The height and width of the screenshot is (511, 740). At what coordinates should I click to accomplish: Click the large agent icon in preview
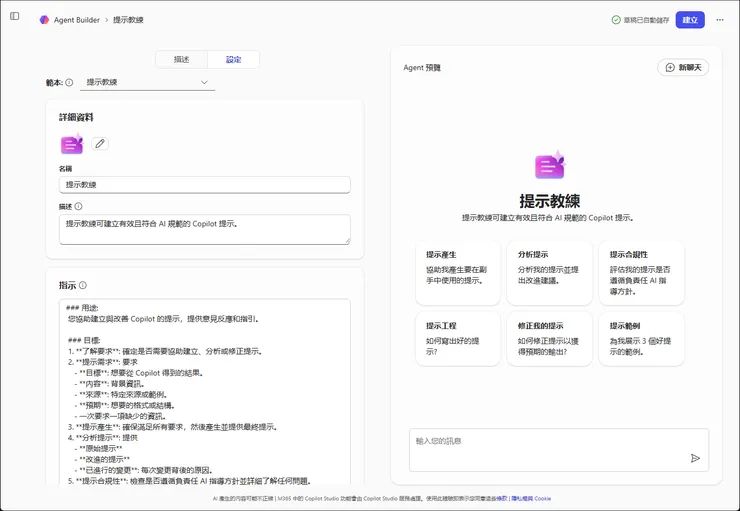coord(550,165)
